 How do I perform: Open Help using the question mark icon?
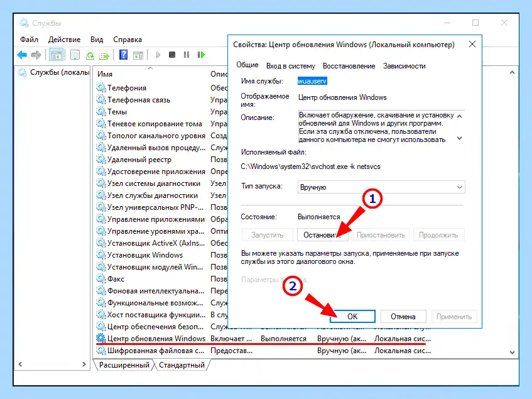click(123, 55)
